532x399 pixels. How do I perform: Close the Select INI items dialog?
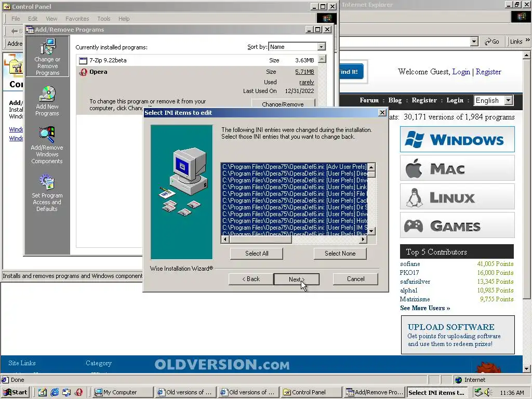pyautogui.click(x=382, y=112)
